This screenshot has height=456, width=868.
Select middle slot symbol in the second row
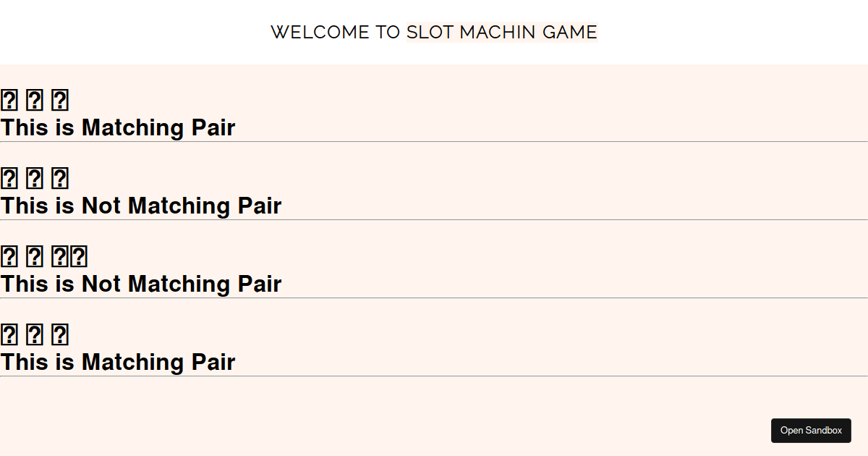click(34, 178)
